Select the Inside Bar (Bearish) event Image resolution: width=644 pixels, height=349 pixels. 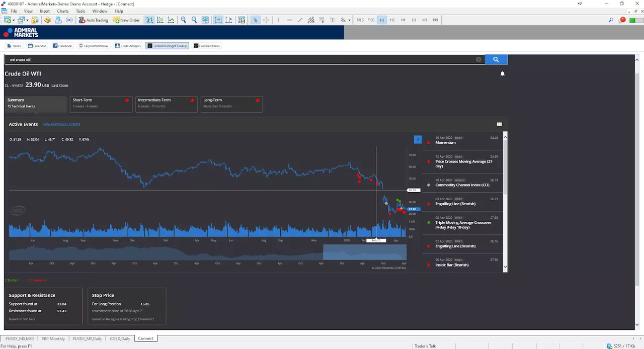(462, 263)
